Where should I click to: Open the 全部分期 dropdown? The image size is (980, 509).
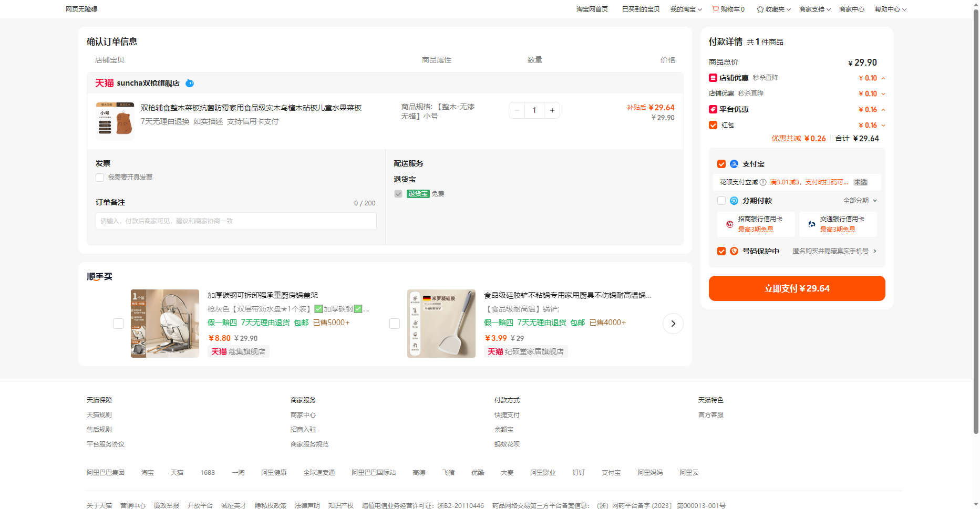click(860, 201)
